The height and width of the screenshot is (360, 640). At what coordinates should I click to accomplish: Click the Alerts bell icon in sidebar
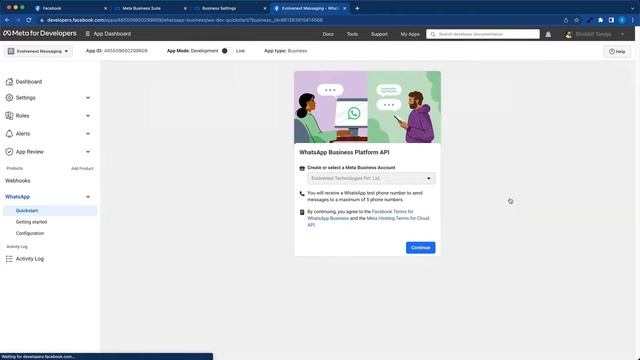coord(9,133)
